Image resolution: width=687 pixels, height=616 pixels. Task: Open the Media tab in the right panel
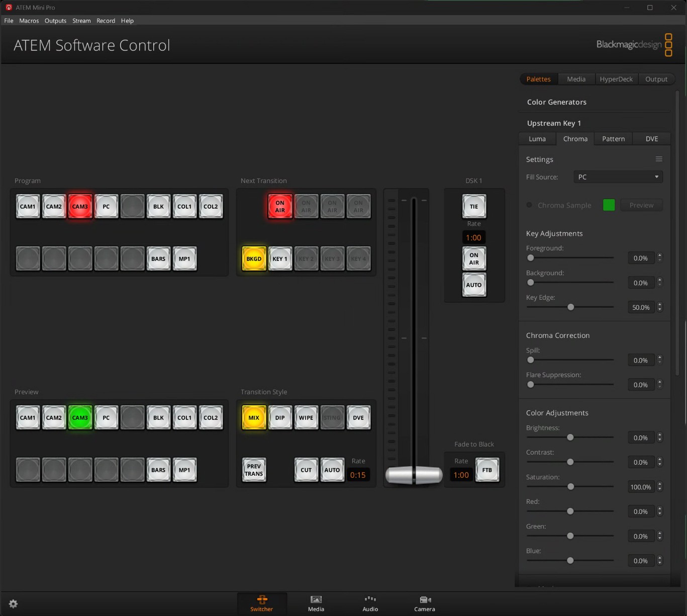click(x=576, y=79)
